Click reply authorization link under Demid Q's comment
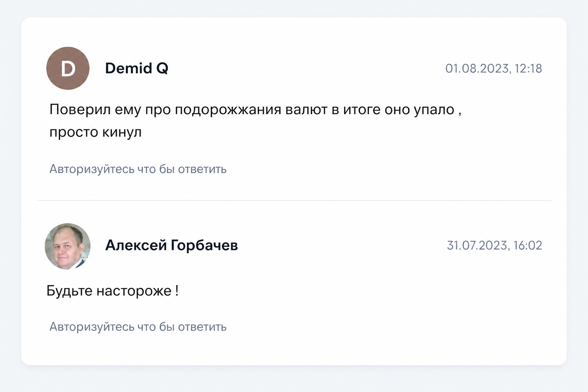The width and height of the screenshot is (588, 392). [x=138, y=169]
